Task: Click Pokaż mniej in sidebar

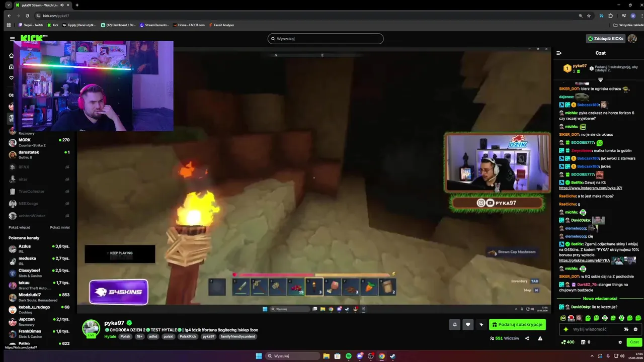Action: pyautogui.click(x=60, y=227)
